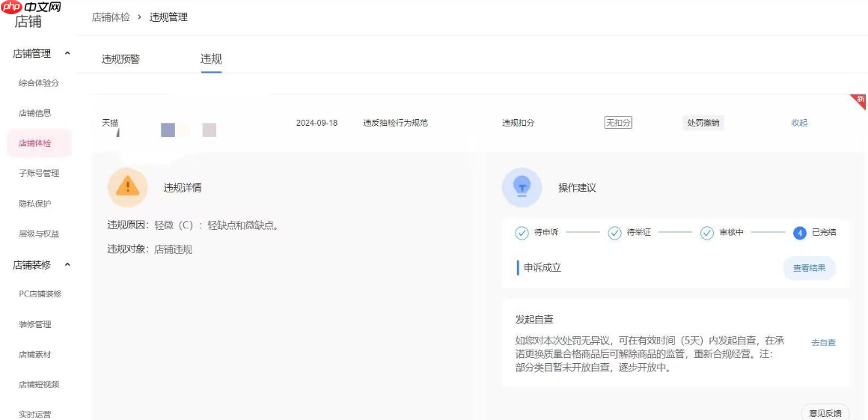Collapse the violation row with 收起
Screen dimensions: 868x420
(x=799, y=123)
